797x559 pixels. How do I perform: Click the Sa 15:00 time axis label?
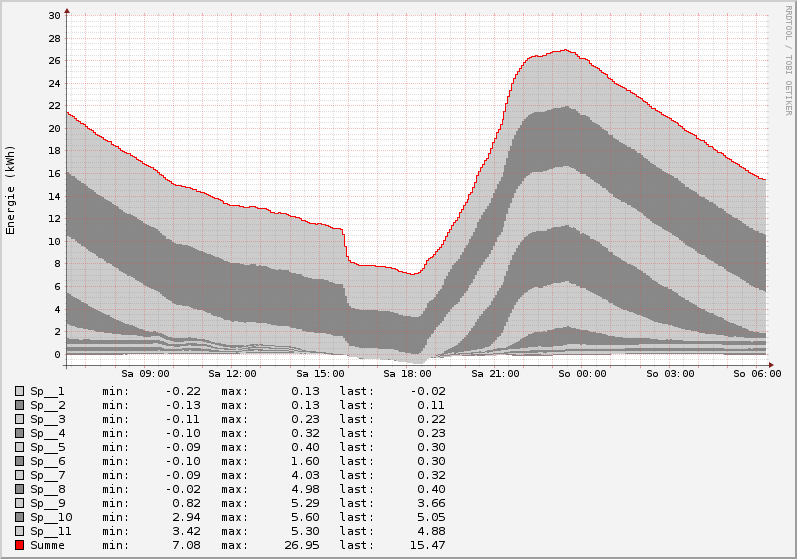[x=319, y=373]
